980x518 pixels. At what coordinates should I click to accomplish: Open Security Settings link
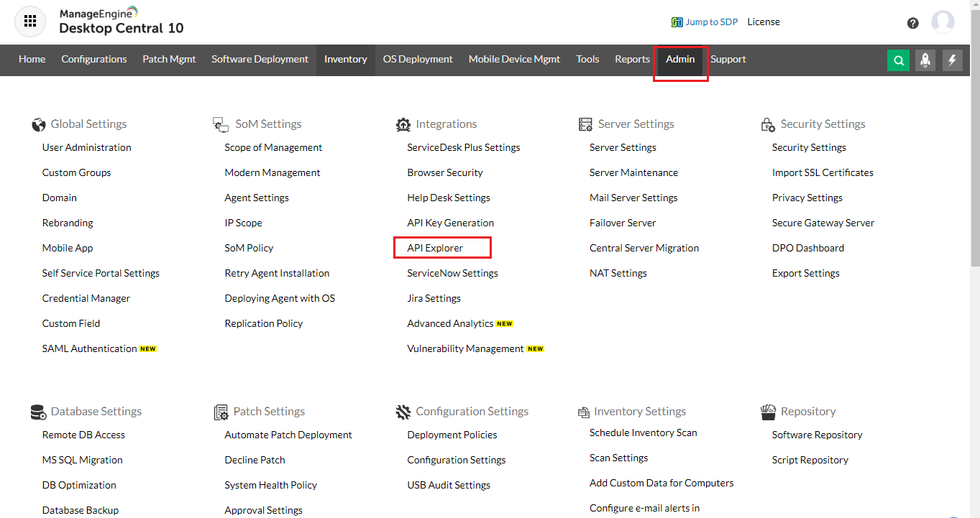tap(809, 147)
